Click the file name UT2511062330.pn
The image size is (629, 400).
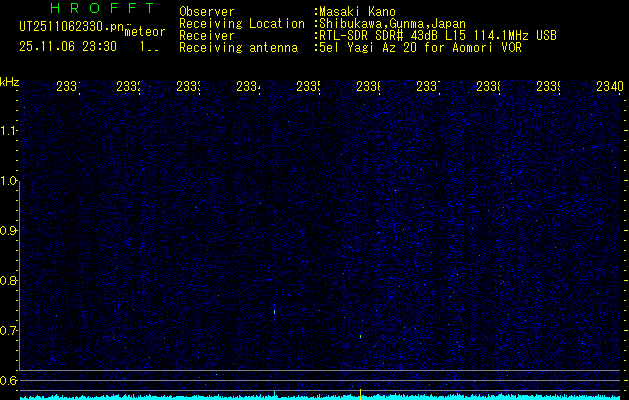click(71, 27)
